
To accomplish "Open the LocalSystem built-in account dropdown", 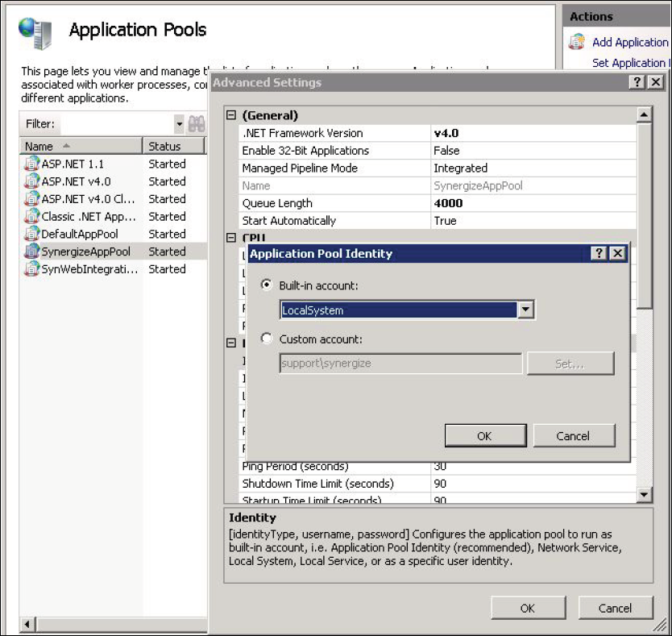I will point(525,310).
